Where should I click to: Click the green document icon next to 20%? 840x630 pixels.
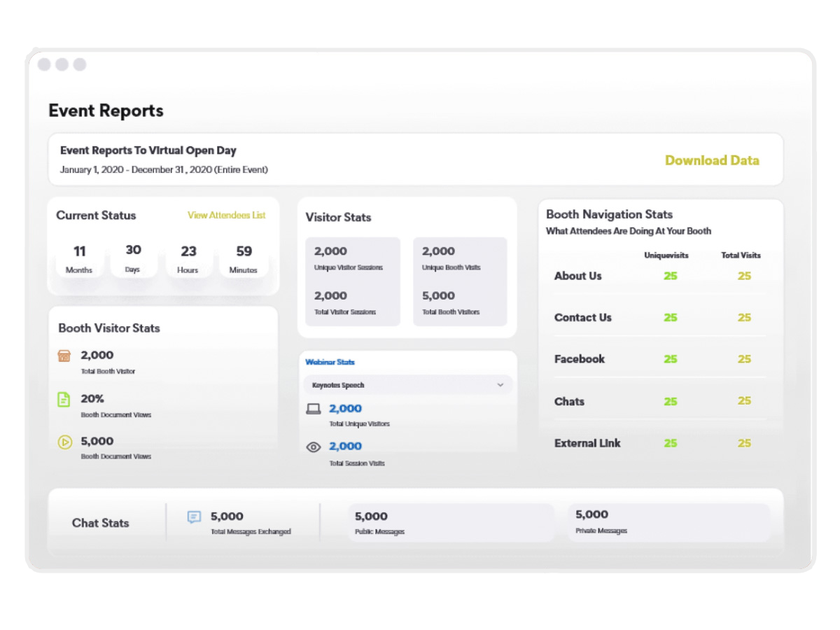(64, 399)
